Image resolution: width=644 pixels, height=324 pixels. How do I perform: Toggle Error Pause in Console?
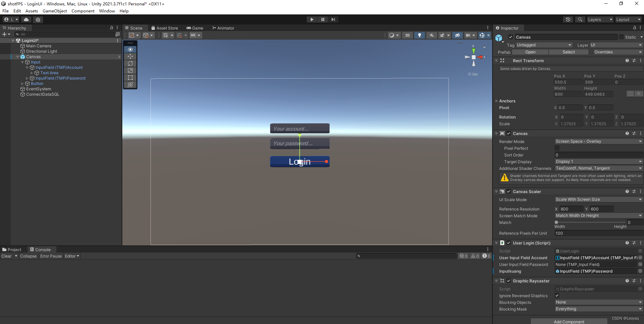[51, 256]
